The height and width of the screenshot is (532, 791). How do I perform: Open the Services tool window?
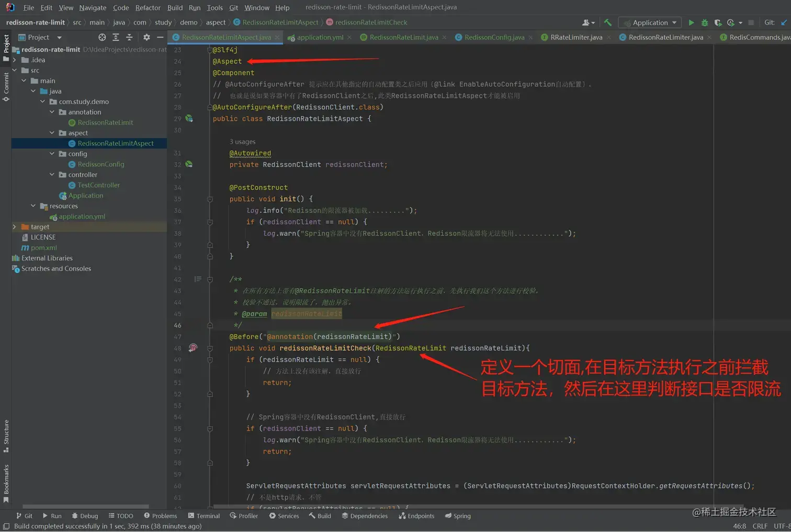pyautogui.click(x=284, y=516)
